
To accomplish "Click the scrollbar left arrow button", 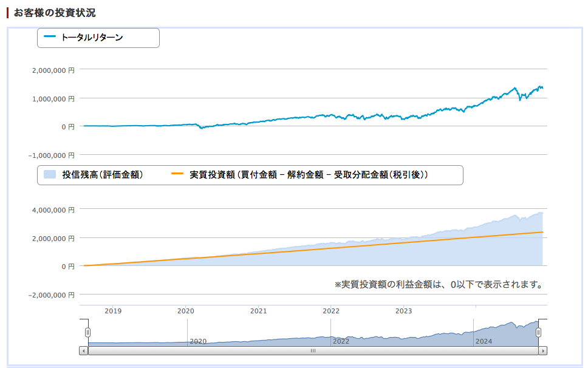I will tap(84, 351).
